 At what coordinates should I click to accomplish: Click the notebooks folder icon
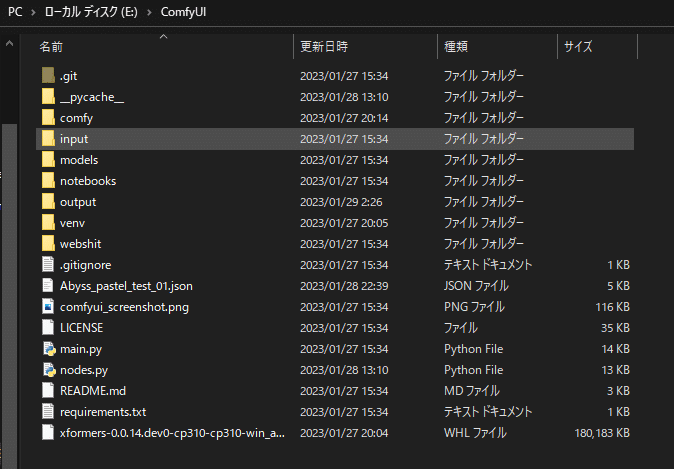click(48, 181)
